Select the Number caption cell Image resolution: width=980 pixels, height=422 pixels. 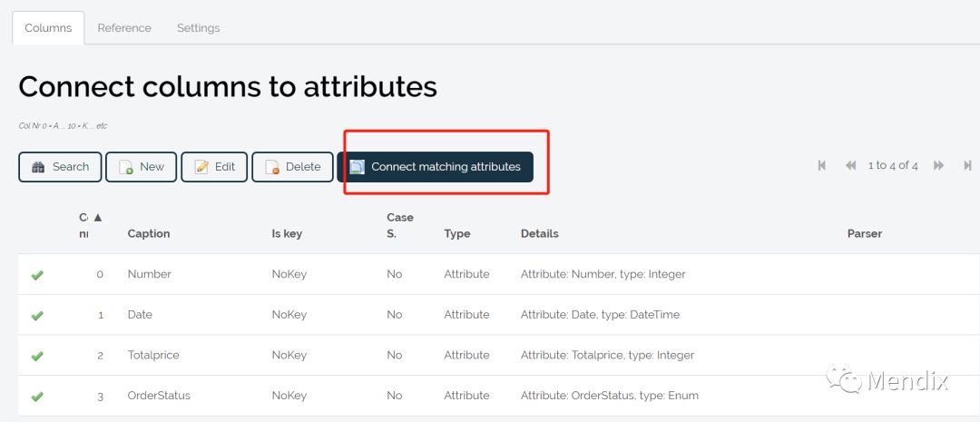click(149, 274)
